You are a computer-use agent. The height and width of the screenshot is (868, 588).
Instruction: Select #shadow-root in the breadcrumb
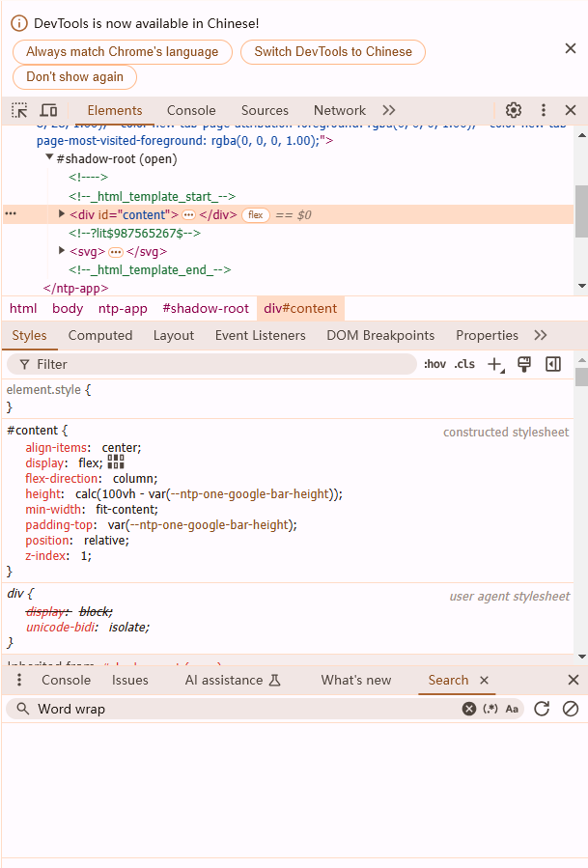pos(206,308)
